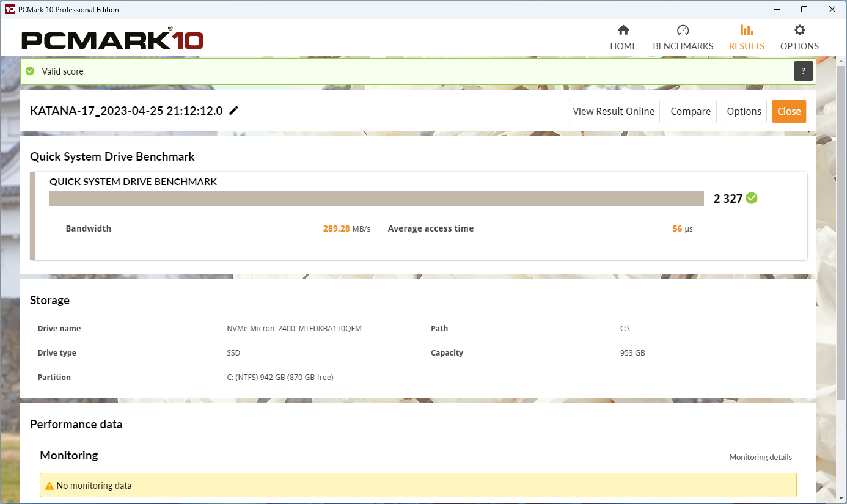
Task: Maximize the PCMark 10 window
Action: click(x=804, y=9)
